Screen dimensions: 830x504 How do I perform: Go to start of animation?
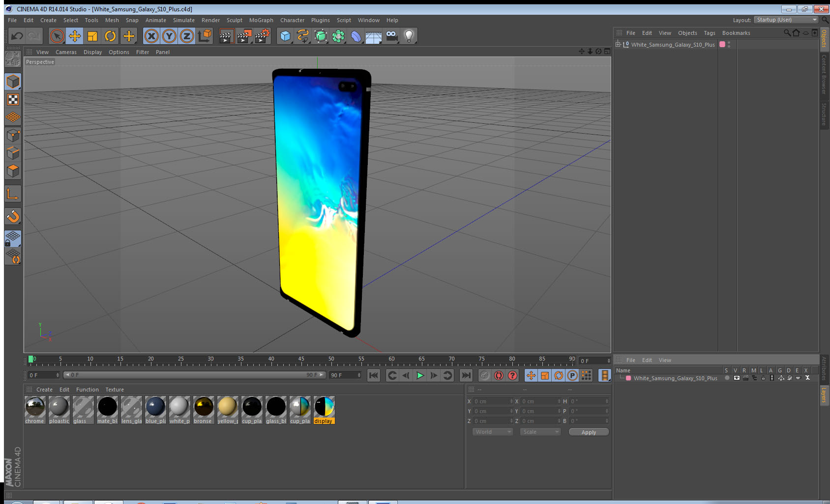[x=374, y=375]
